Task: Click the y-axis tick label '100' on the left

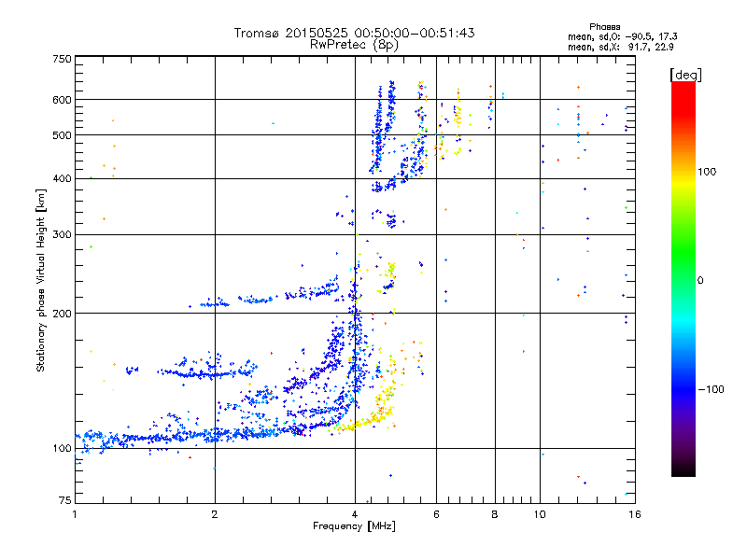Action: [62, 448]
